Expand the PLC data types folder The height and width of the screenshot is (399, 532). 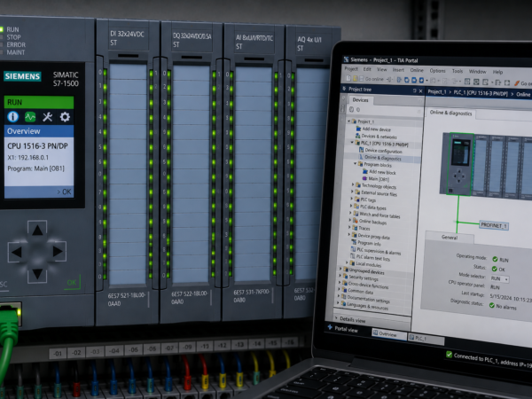[351, 206]
